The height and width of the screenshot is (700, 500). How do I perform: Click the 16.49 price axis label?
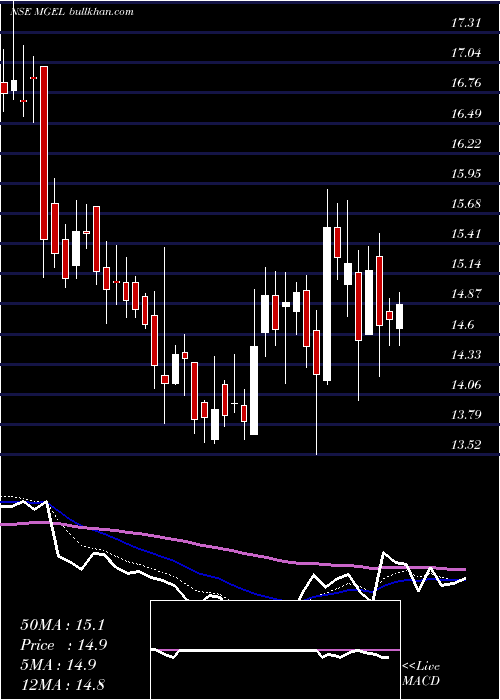pyautogui.click(x=466, y=113)
